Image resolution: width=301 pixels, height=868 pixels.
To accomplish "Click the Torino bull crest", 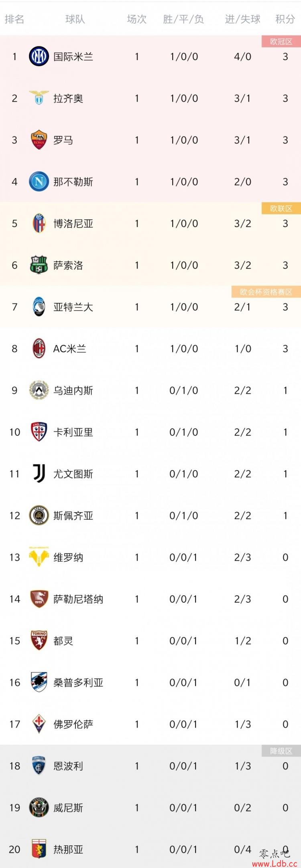I will point(39,640).
